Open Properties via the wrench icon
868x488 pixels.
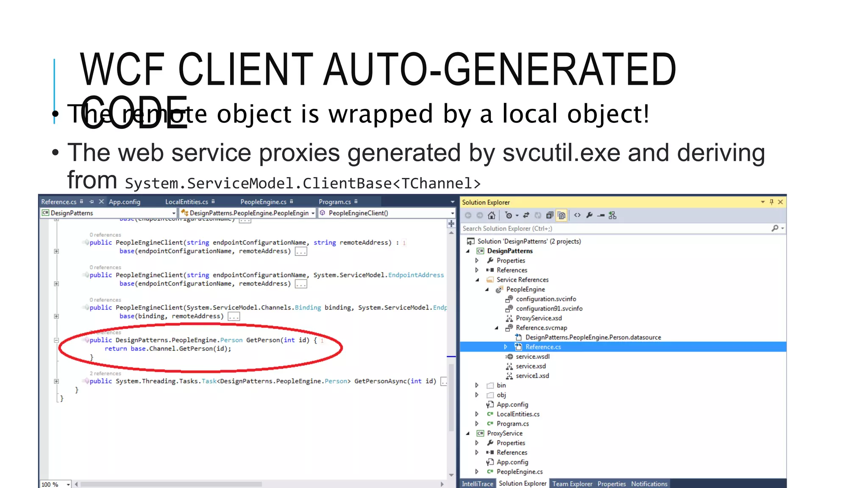tap(589, 215)
